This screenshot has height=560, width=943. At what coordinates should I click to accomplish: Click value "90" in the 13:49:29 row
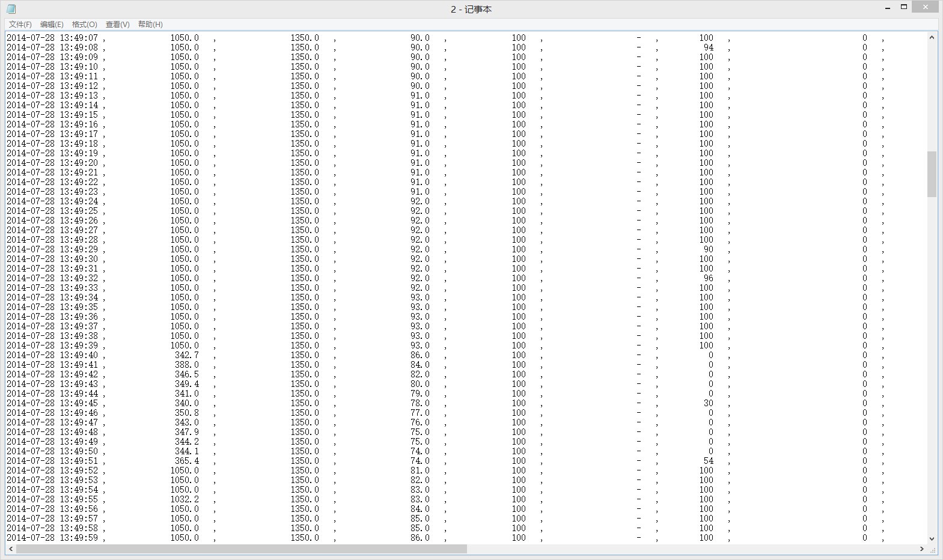pyautogui.click(x=709, y=249)
